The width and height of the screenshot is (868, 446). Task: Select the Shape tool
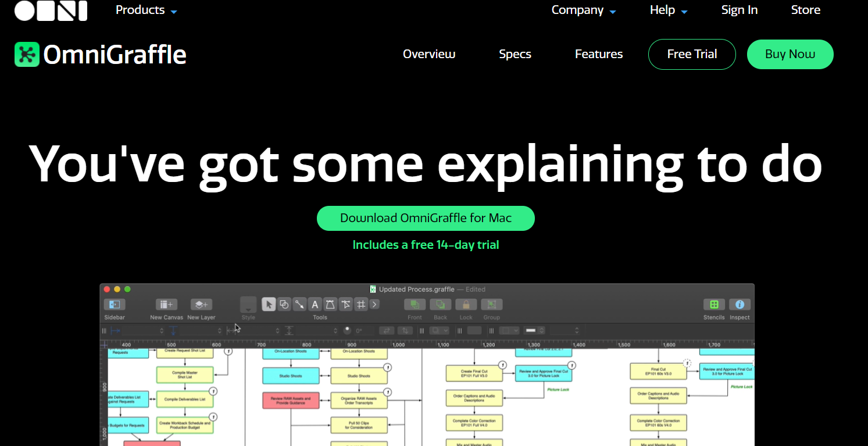pos(284,304)
